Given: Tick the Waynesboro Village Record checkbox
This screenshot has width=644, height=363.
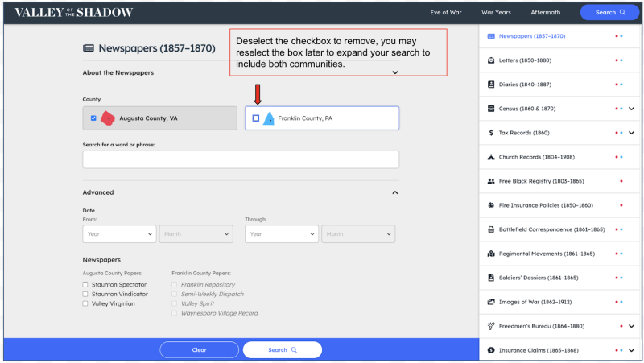Looking at the screenshot, I should 174,313.
